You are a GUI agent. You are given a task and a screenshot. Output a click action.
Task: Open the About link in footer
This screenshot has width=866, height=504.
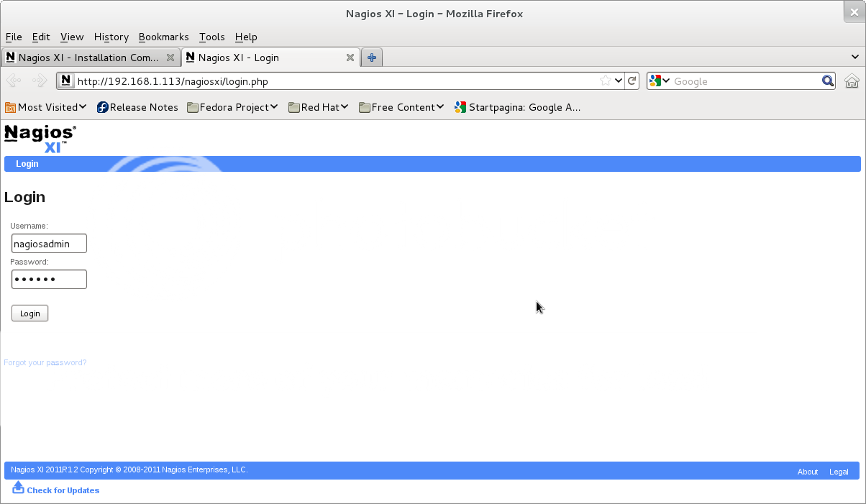click(x=808, y=472)
